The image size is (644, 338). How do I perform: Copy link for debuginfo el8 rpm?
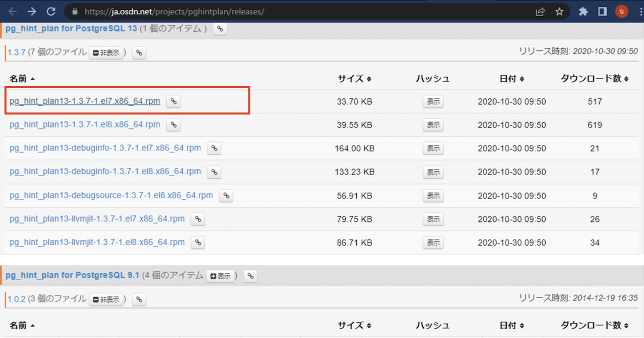(x=214, y=172)
